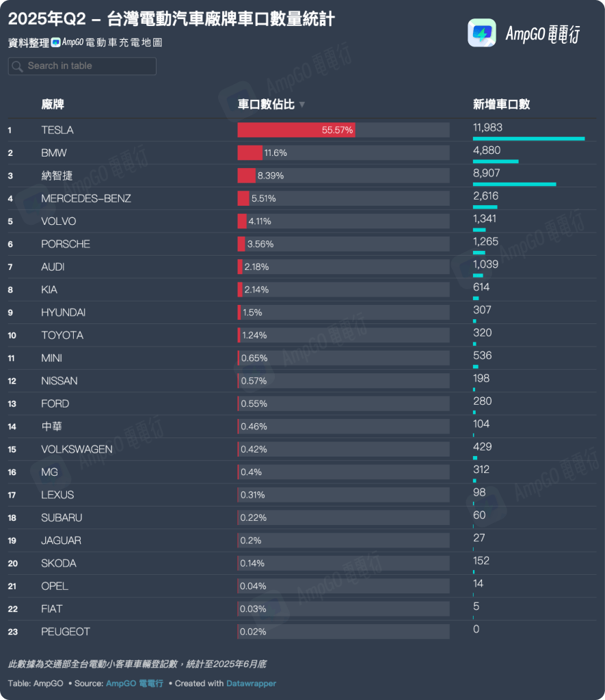Click TESLA's red 55.57% share bar

coord(295,130)
